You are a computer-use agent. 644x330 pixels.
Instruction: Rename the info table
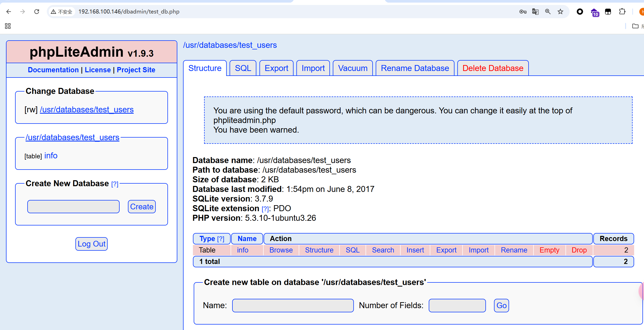(514, 250)
